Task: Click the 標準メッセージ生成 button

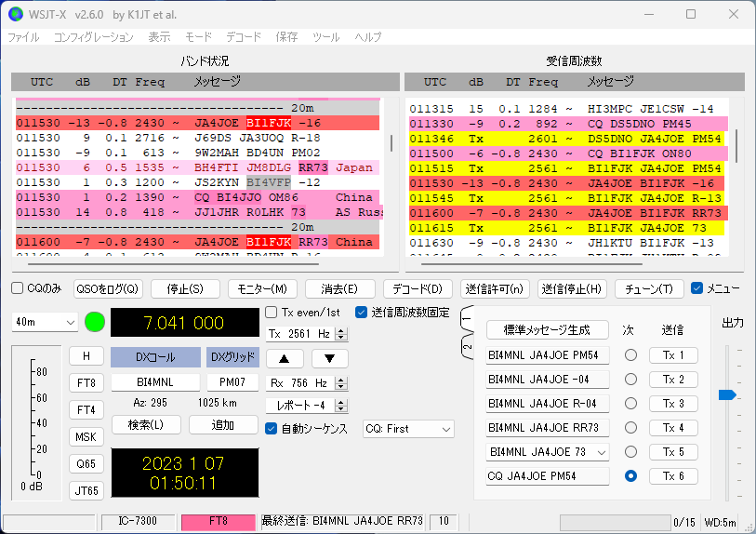Action: point(547,330)
